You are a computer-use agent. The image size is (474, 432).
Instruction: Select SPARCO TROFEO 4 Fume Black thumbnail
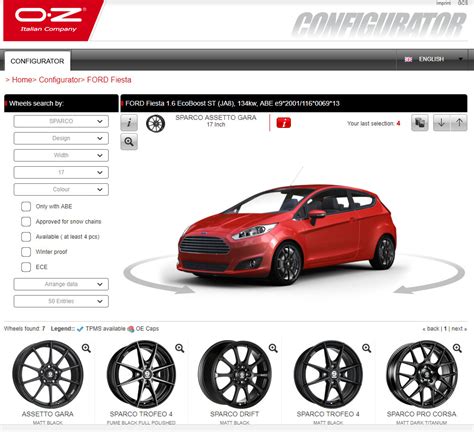(x=141, y=374)
